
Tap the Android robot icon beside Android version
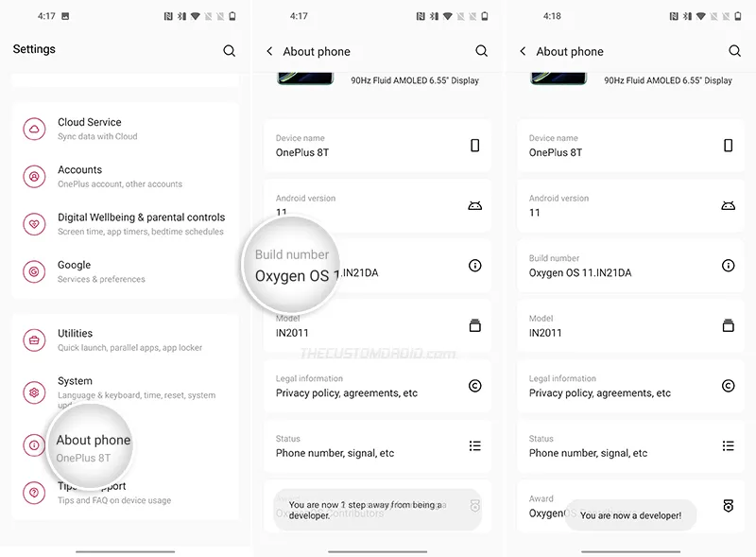pyautogui.click(x=475, y=205)
